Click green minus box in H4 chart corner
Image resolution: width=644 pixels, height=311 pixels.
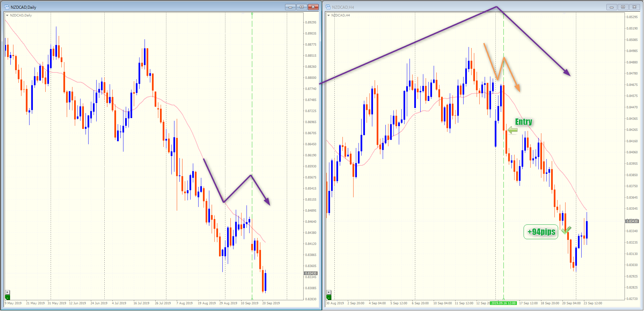click(x=329, y=297)
